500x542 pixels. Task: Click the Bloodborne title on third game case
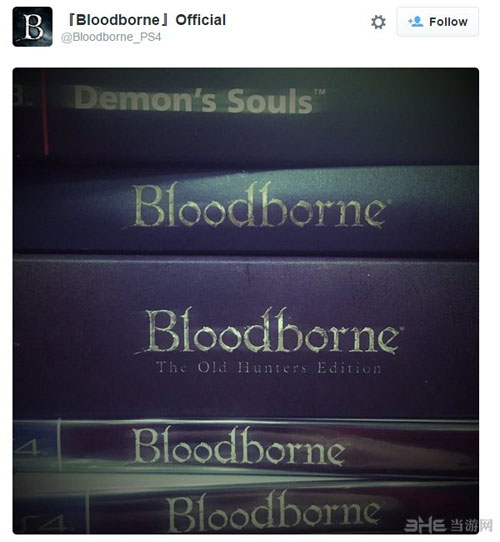[237, 447]
